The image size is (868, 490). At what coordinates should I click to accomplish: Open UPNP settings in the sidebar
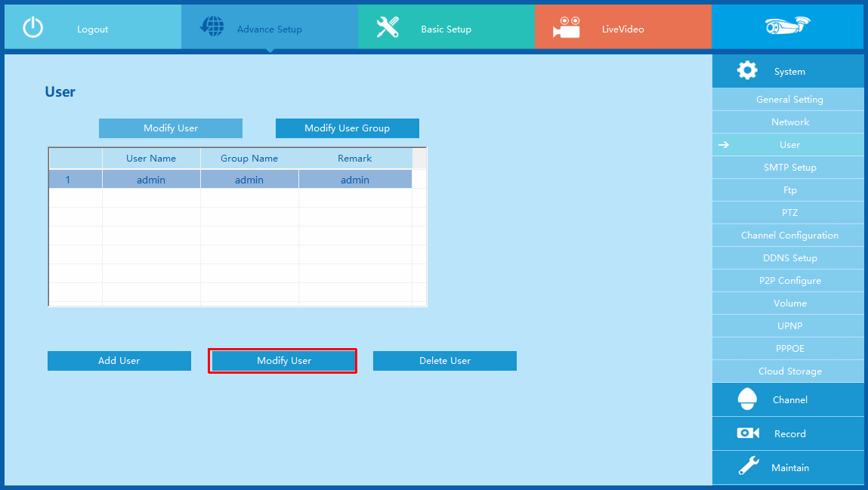coord(788,326)
